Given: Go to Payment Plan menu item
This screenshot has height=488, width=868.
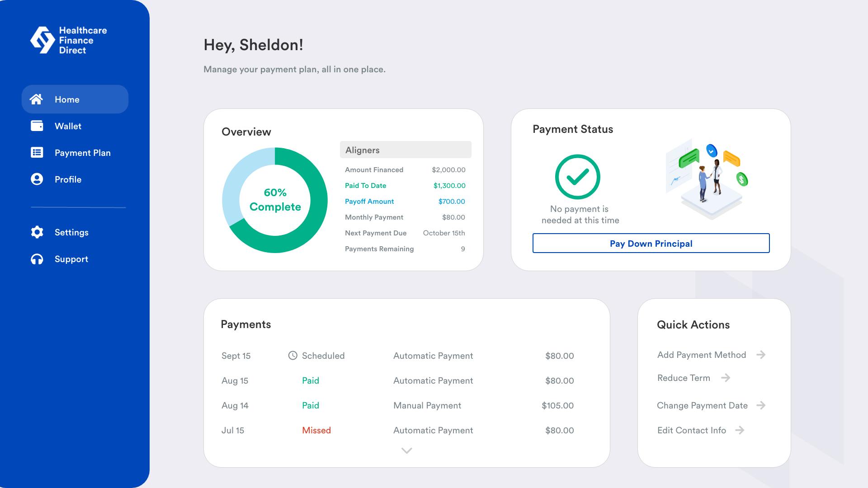Looking at the screenshot, I should [x=82, y=153].
